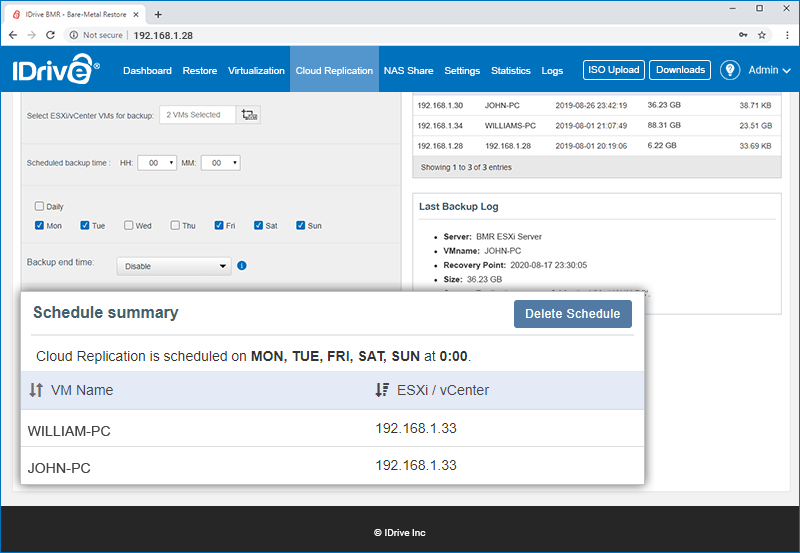Open Chrome three-dot menu
This screenshot has width=800, height=553.
(x=787, y=35)
